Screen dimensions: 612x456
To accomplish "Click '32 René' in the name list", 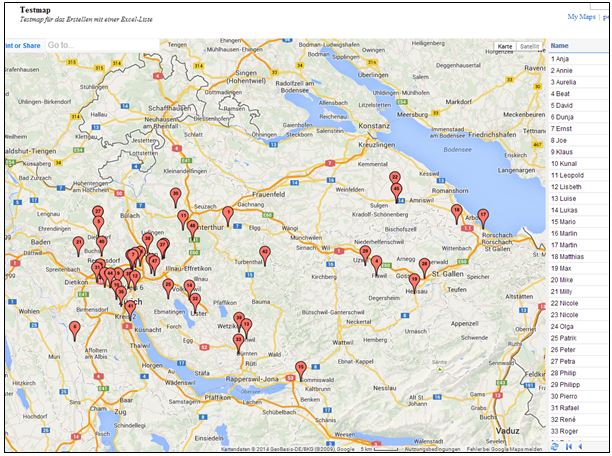I will point(579,420).
